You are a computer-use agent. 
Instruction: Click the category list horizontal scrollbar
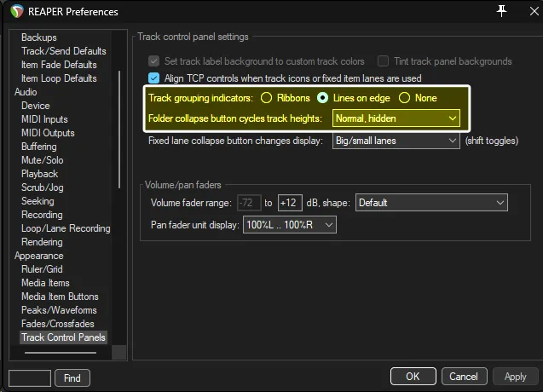(61, 353)
